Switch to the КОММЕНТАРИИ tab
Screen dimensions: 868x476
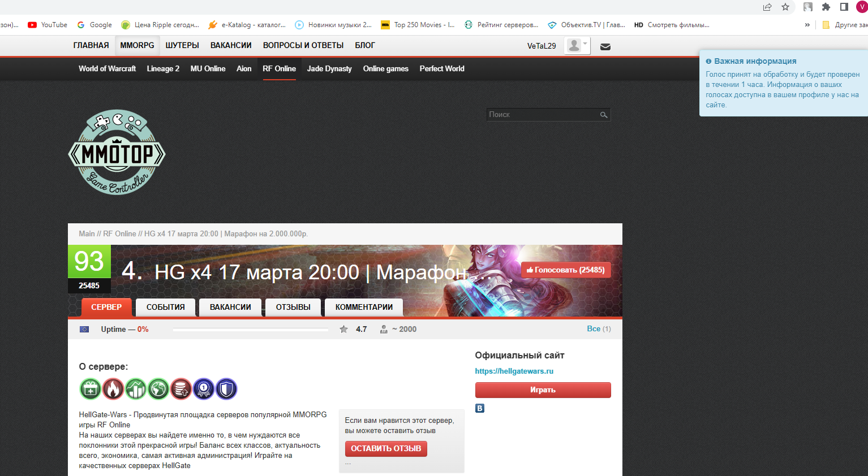(364, 307)
